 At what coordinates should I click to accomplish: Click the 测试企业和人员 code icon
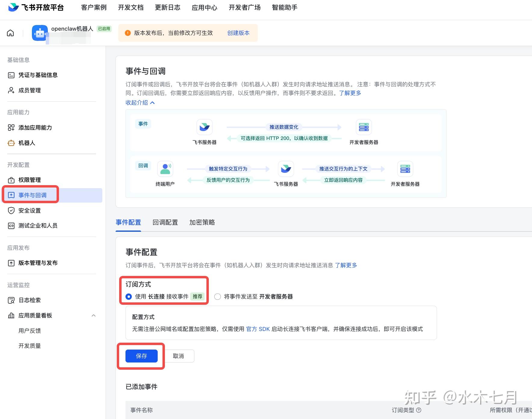pos(11,226)
